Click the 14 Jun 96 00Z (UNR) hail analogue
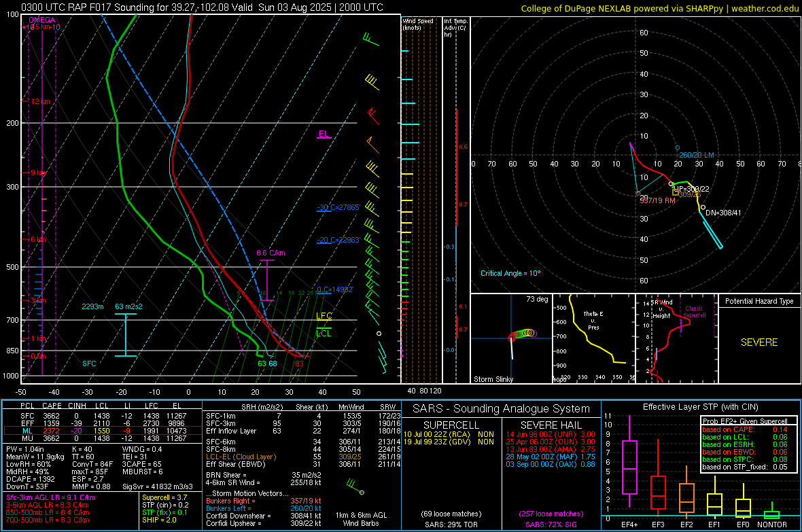This screenshot has width=802, height=532. [551, 434]
